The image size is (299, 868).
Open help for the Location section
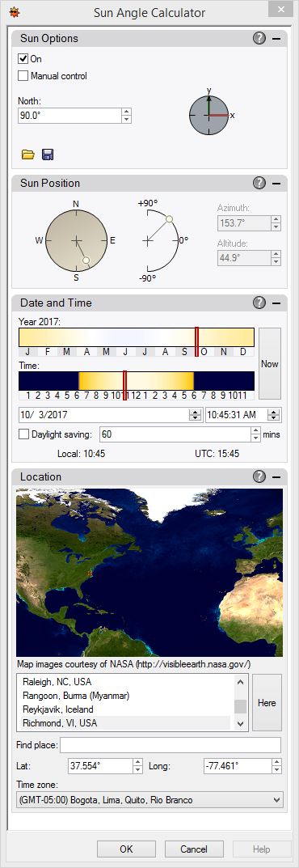(x=259, y=476)
